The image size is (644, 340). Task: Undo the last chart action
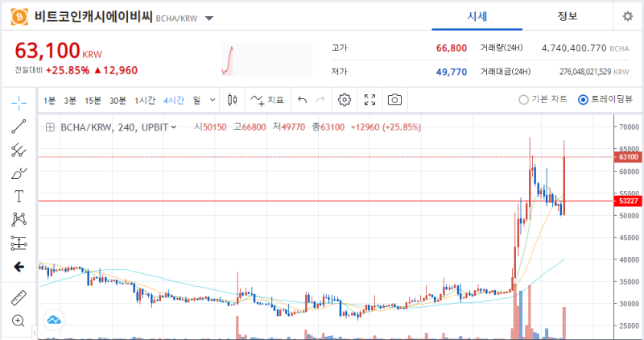click(x=303, y=99)
